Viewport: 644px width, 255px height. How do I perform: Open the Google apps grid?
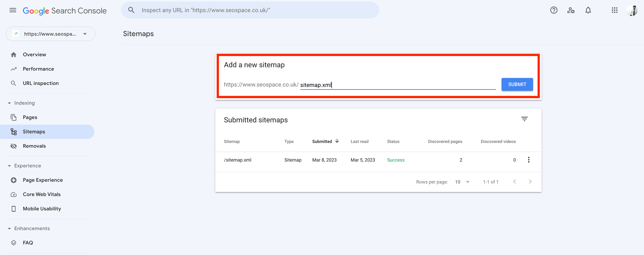pyautogui.click(x=615, y=10)
